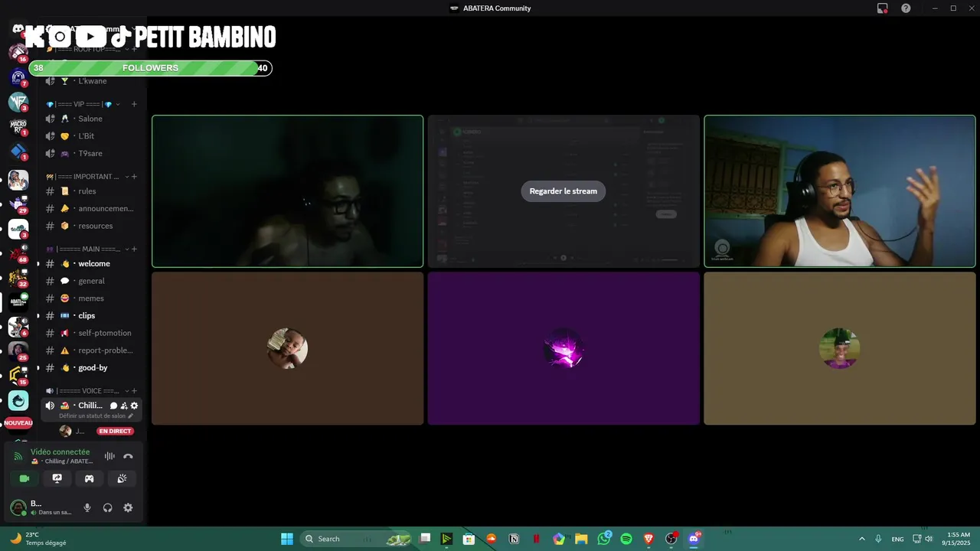
Task: Toggle the camera button in voice panel
Action: [24, 478]
